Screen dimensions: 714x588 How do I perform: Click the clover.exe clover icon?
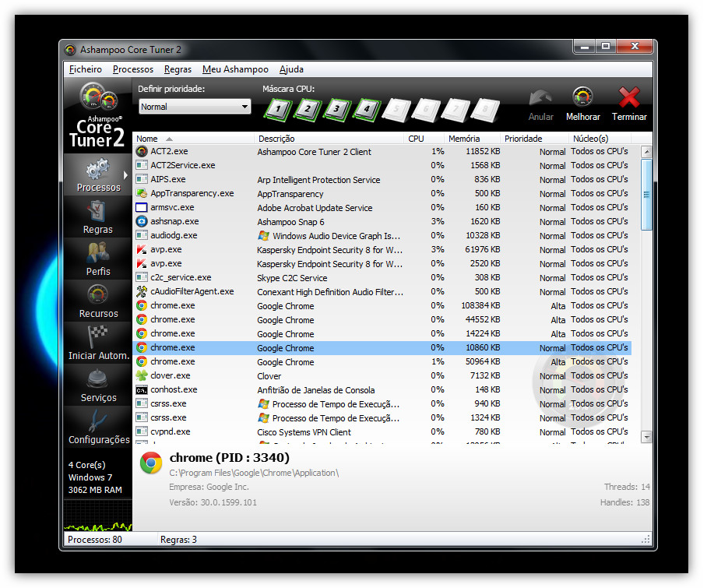click(142, 376)
